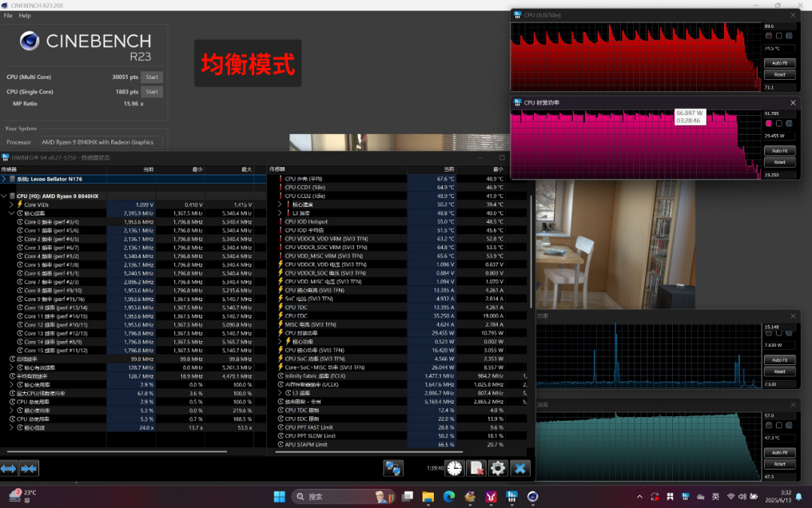Click the HWiNFO clock reset timer icon
This screenshot has width=812, height=508.
pos(454,468)
